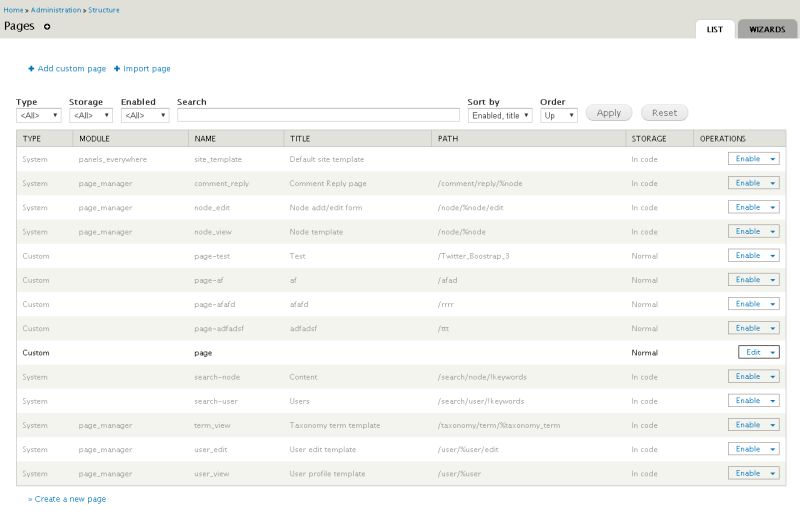
Task: Expand operations arrow for page-af row
Action: (x=772, y=280)
